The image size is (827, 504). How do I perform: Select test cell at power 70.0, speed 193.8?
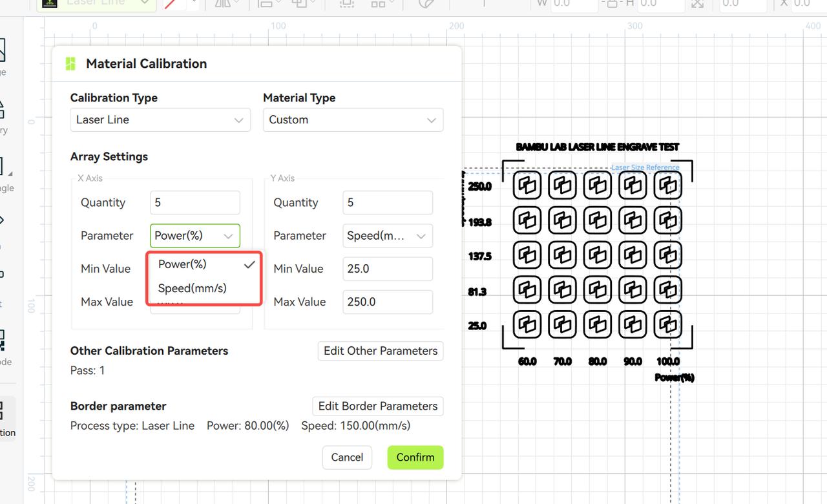(563, 220)
